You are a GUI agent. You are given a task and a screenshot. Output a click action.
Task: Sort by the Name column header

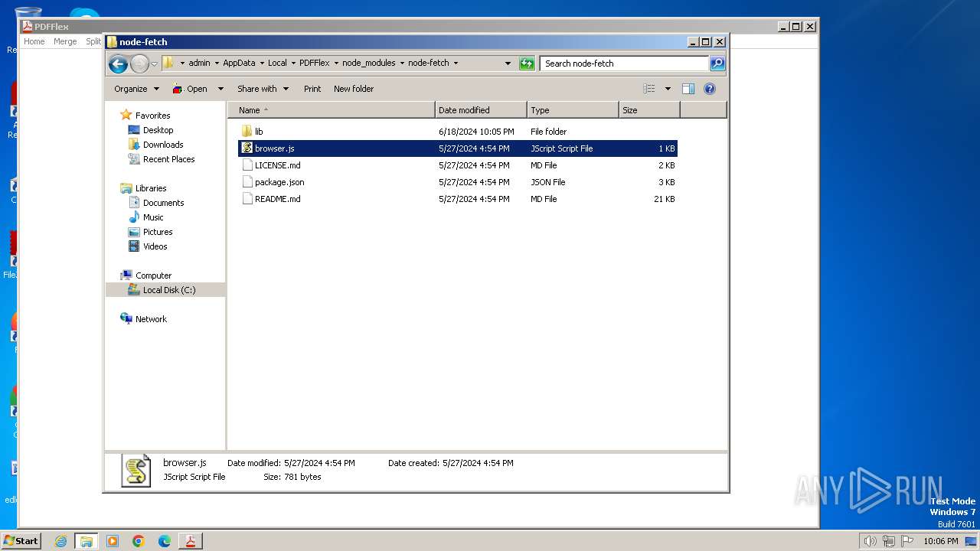(x=332, y=110)
